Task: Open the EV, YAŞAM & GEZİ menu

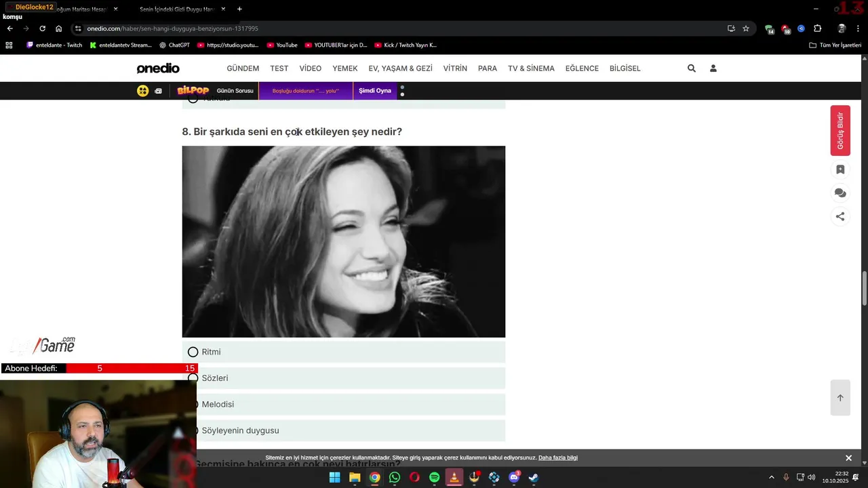Action: click(x=400, y=68)
